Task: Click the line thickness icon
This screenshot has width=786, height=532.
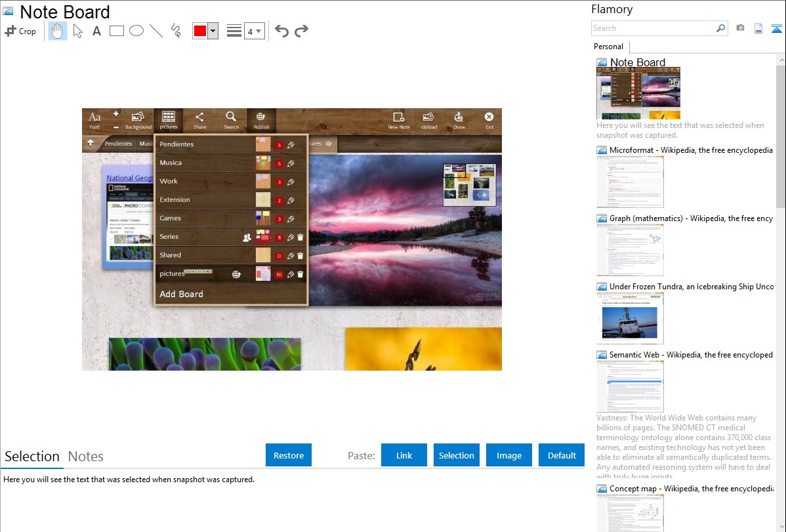Action: pyautogui.click(x=234, y=31)
